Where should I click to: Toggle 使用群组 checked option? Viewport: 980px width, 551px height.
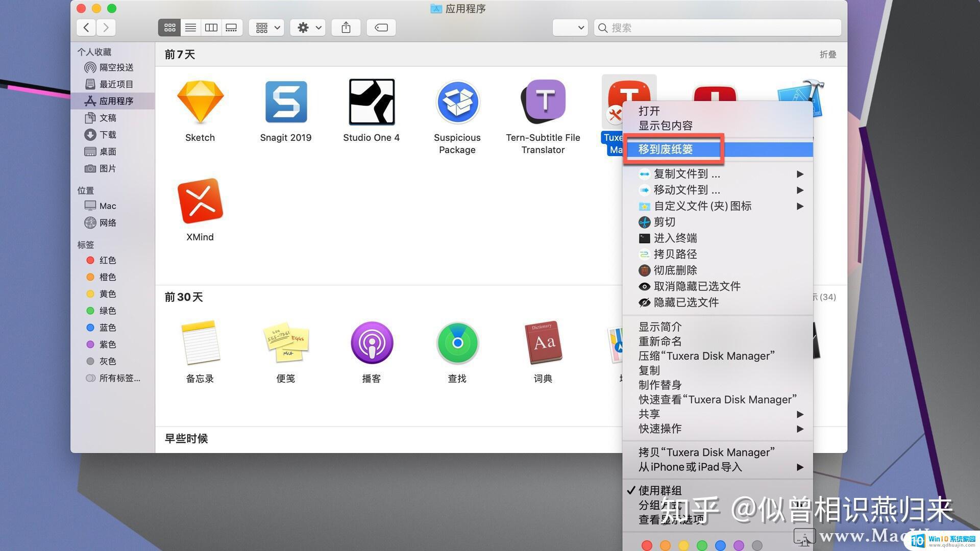tap(718, 490)
